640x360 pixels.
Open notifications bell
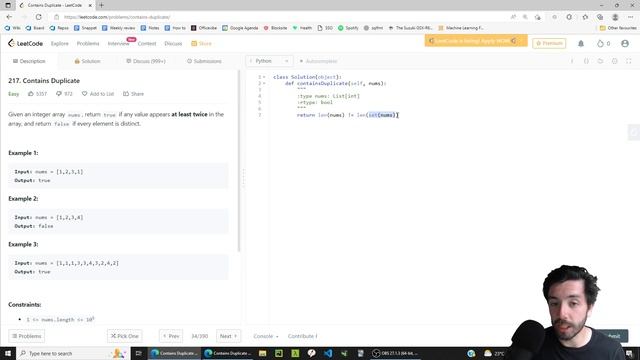point(581,43)
